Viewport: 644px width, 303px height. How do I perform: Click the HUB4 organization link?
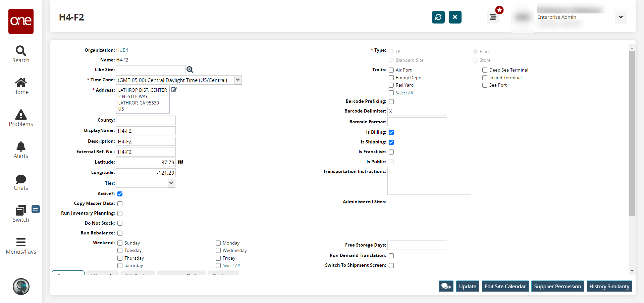122,50
